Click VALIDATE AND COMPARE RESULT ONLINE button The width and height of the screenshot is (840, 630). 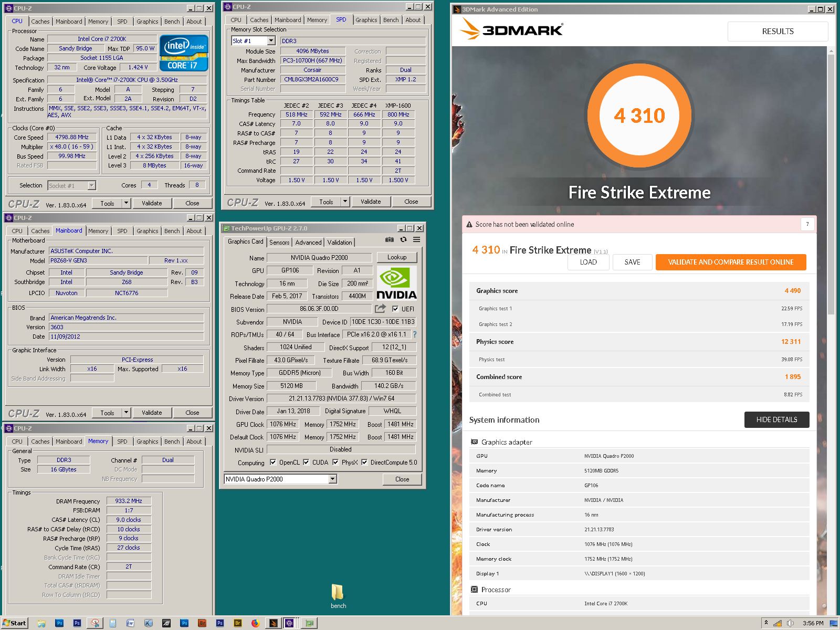[731, 262]
